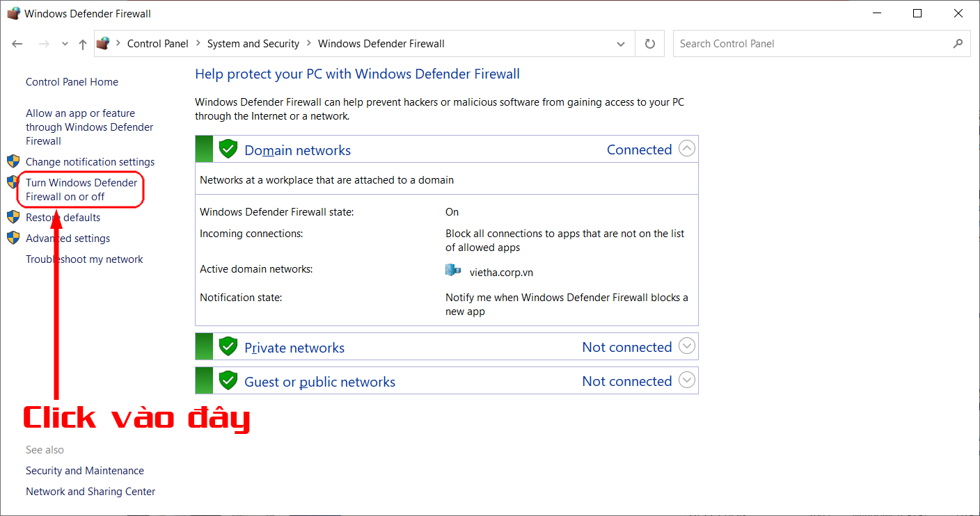Click the search magnifier icon
The height and width of the screenshot is (516, 980).
[x=958, y=43]
